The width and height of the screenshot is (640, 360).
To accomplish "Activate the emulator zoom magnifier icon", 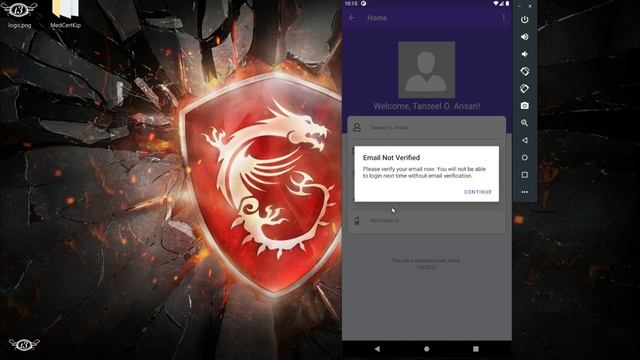I will point(524,123).
